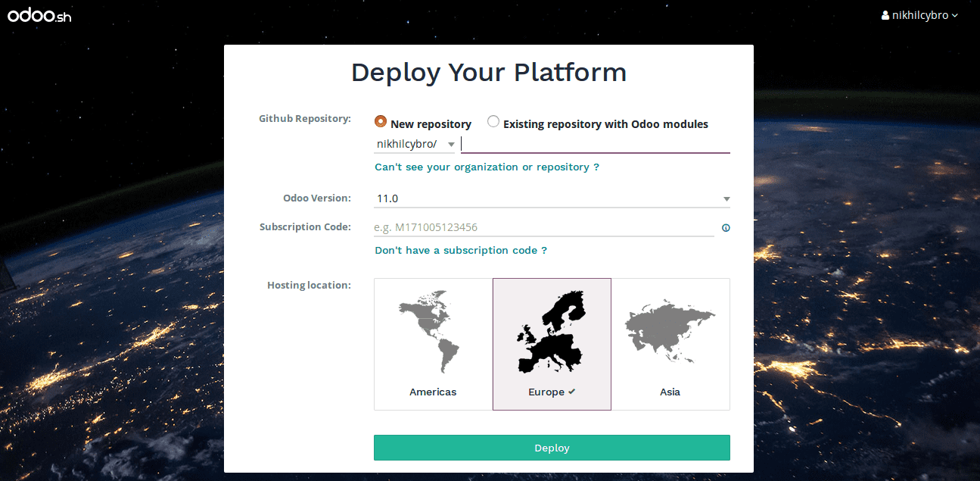Choose Americas hosting location map
The height and width of the screenshot is (481, 980).
tap(433, 344)
